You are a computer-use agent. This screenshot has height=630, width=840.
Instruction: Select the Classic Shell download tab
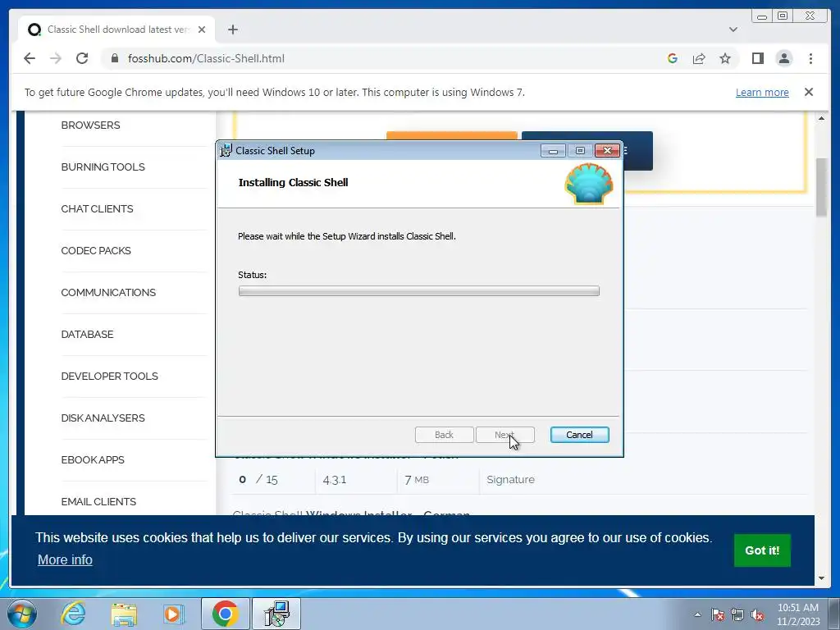click(116, 30)
